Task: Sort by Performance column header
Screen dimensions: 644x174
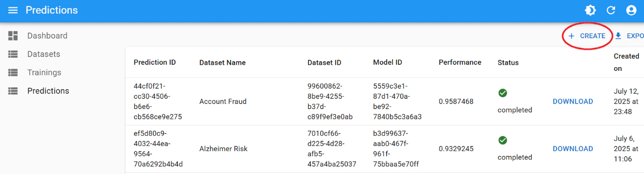Action: click(x=460, y=62)
